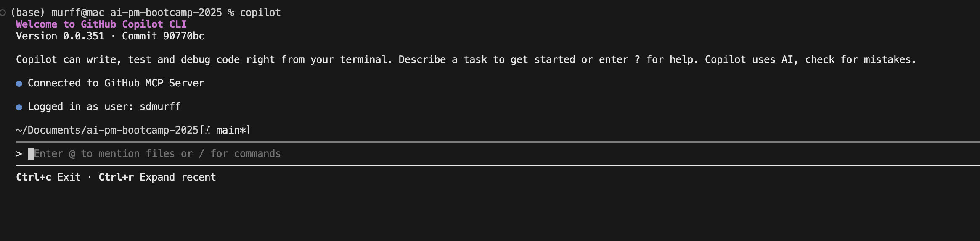Click the circle indicator before the shell prompt
980x241 pixels.
[x=3, y=13]
